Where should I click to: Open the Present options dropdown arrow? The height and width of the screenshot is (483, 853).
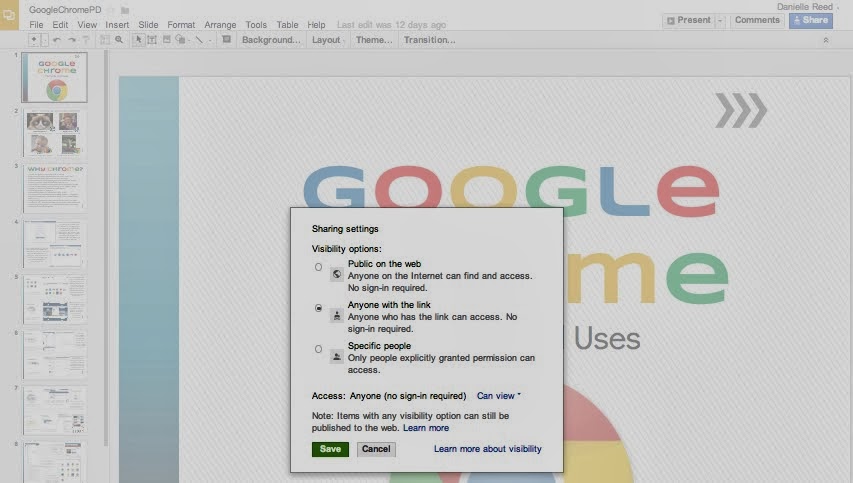[720, 20]
